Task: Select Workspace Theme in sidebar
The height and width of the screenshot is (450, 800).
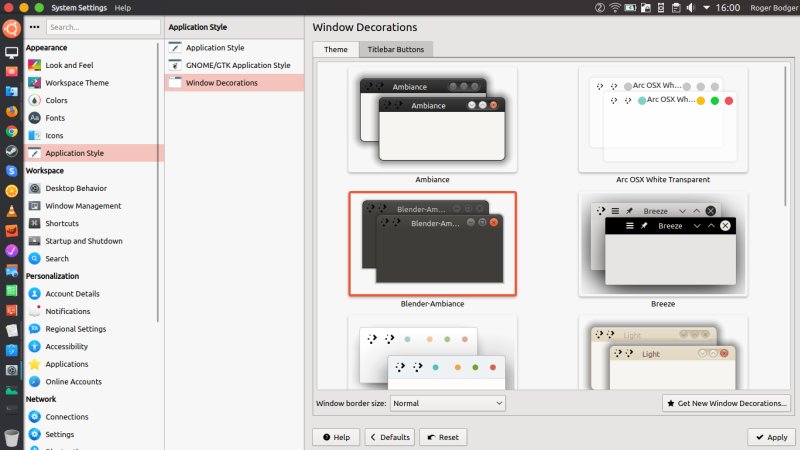Action: [76, 83]
